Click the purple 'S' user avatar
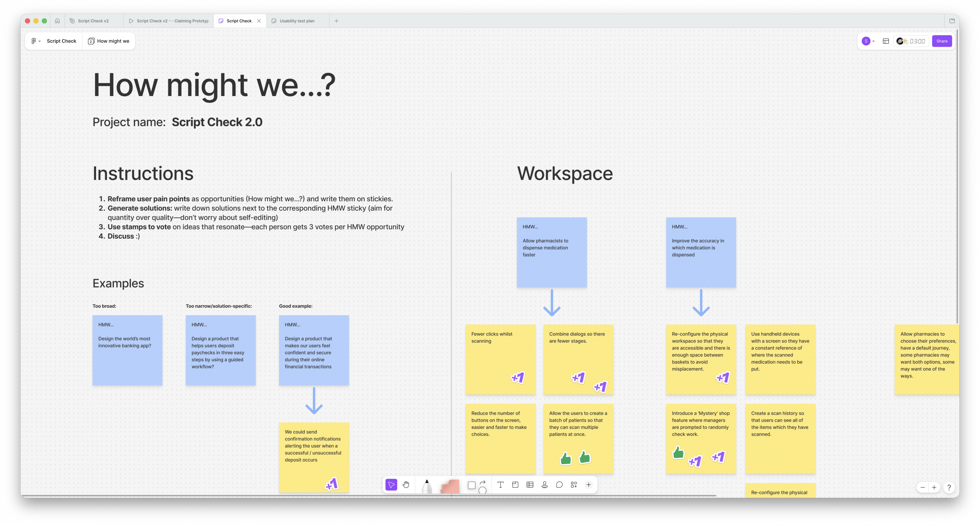Screen dimensions: 980x525 pos(866,41)
